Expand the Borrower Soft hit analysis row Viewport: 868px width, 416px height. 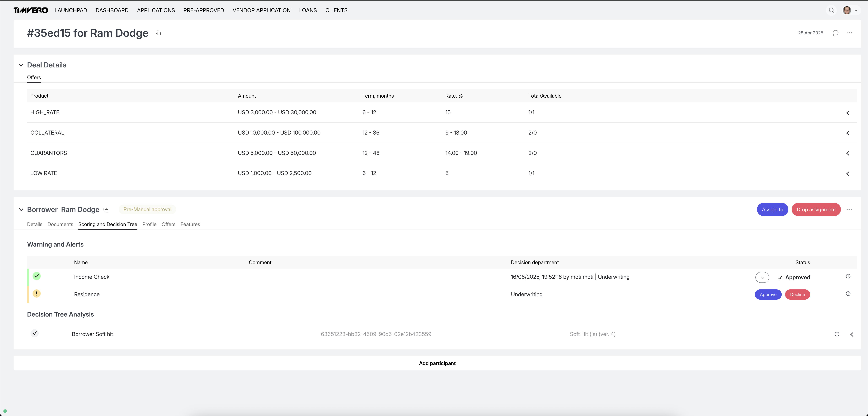pyautogui.click(x=852, y=334)
